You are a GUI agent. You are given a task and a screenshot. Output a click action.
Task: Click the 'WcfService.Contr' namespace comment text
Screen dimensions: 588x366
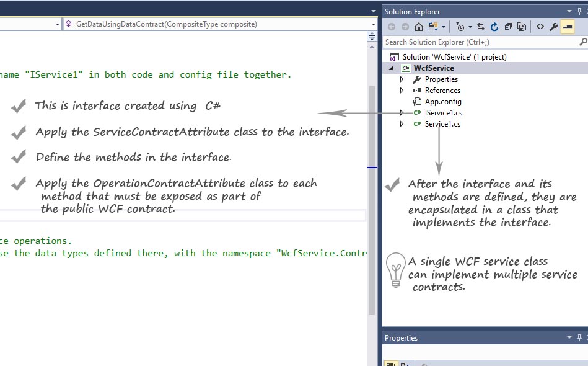coord(322,253)
